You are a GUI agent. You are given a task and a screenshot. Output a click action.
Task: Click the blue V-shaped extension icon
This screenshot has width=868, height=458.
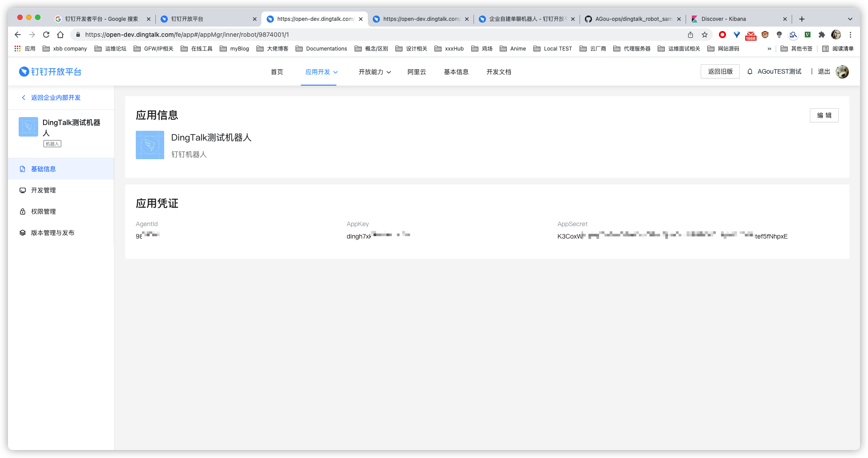pos(737,35)
